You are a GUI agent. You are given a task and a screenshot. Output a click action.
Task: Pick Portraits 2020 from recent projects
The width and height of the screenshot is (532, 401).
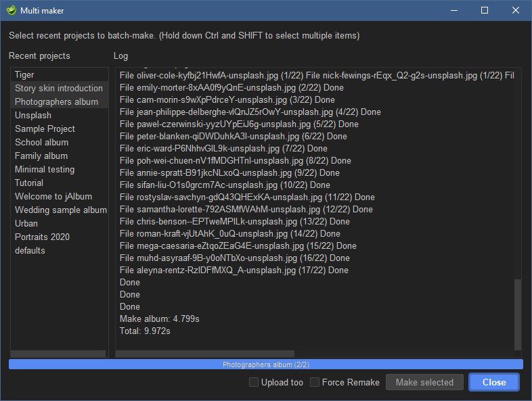coord(42,237)
